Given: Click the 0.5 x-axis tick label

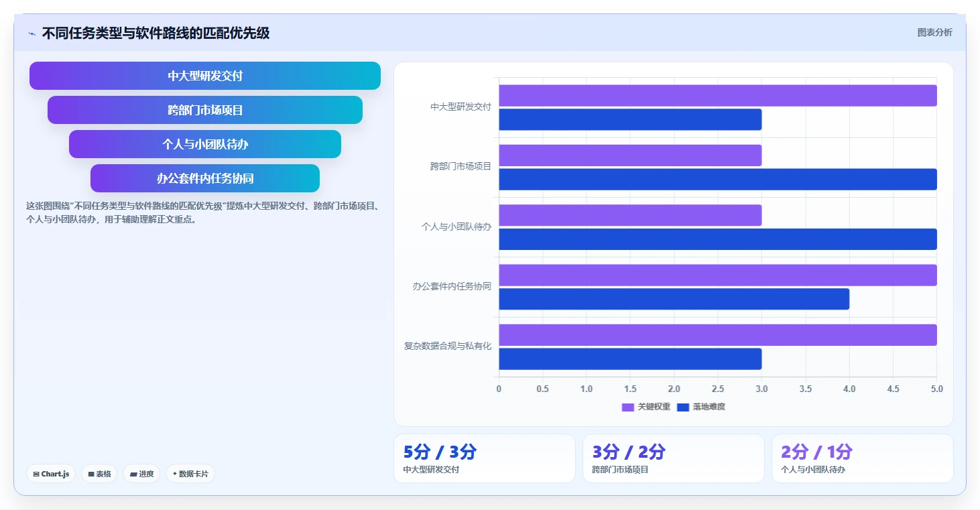Looking at the screenshot, I should 542,389.
